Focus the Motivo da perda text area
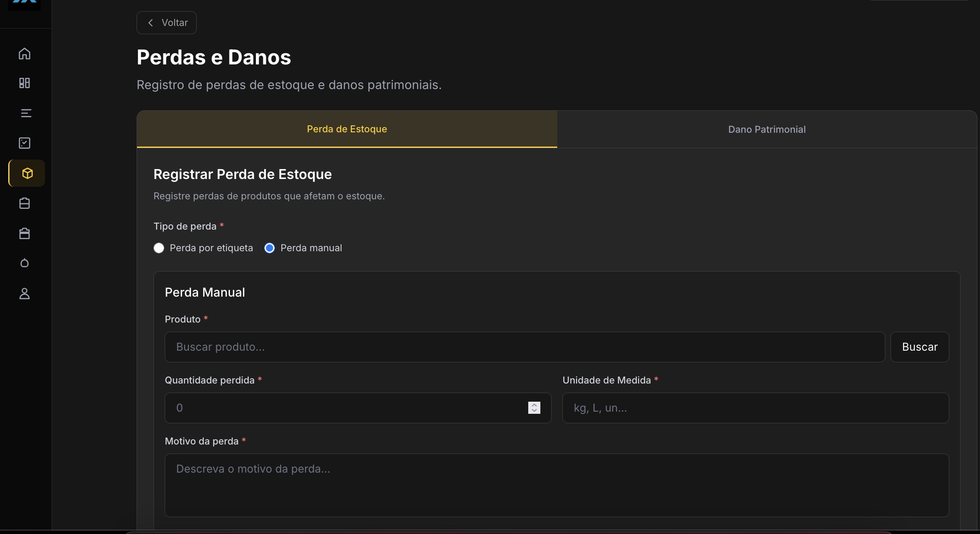The width and height of the screenshot is (980, 534). 557,485
